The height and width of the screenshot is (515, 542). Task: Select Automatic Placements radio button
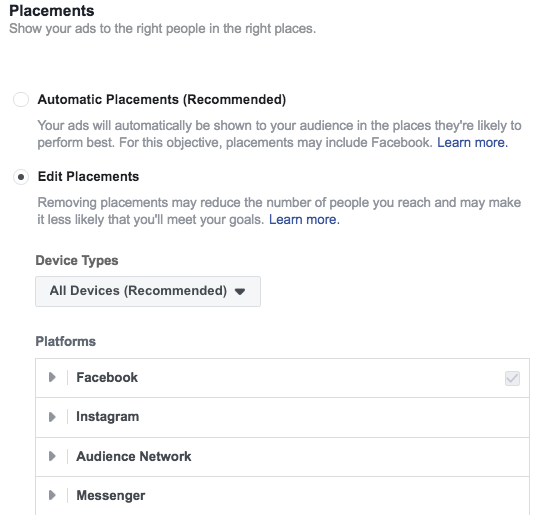(21, 100)
